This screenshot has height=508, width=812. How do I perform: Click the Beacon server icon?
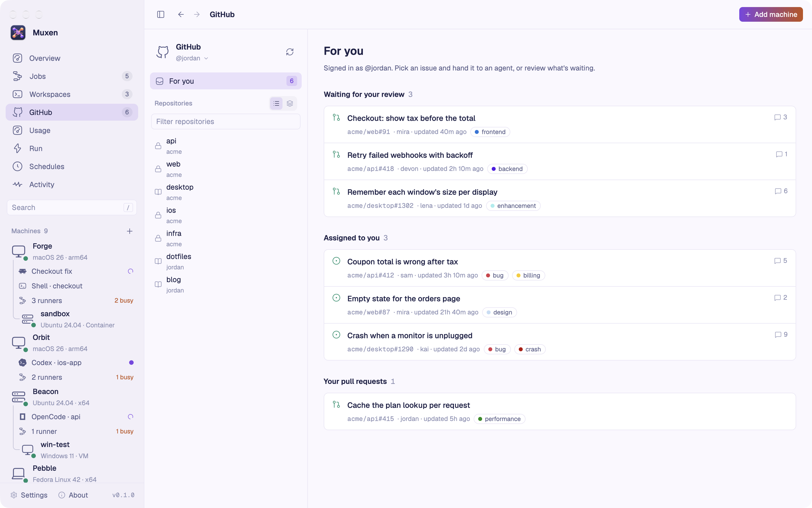(x=19, y=397)
